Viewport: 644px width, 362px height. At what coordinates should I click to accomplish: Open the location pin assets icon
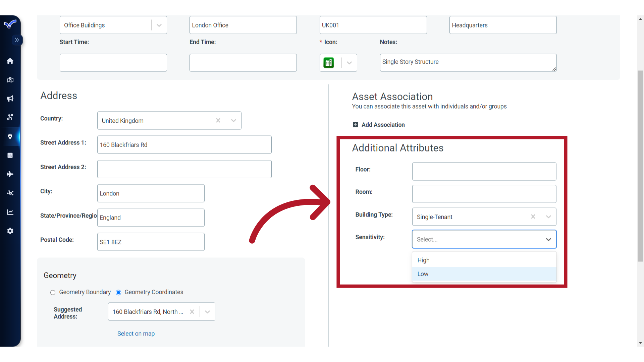(x=10, y=136)
